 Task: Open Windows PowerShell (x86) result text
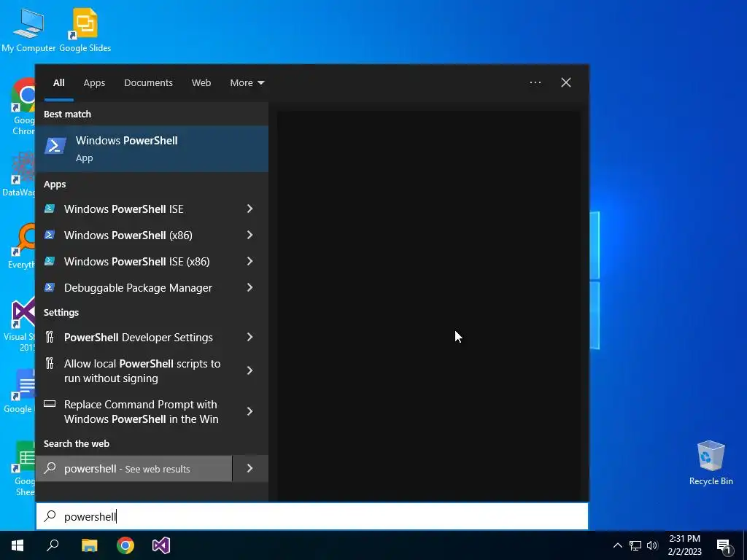coord(128,236)
